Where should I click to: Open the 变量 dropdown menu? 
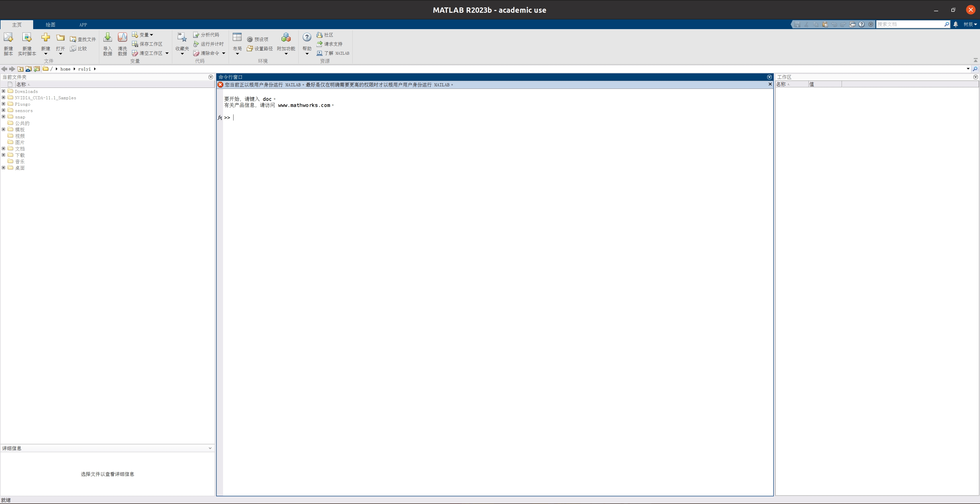144,35
